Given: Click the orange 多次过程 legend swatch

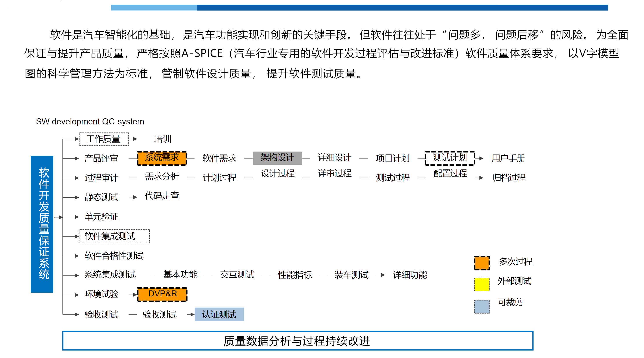Looking at the screenshot, I should 482,263.
